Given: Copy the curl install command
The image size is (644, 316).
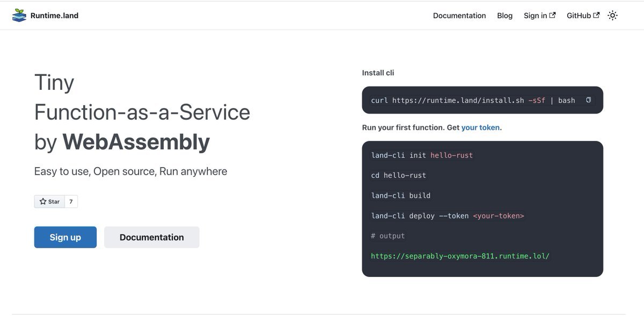Looking at the screenshot, I should click(588, 100).
